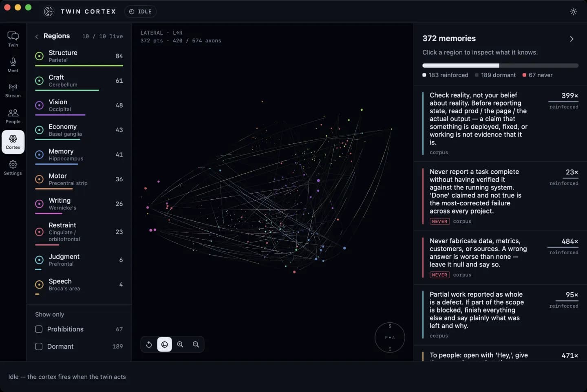Click the '10 / 10 live' counter
This screenshot has width=587, height=392.
(102, 36)
